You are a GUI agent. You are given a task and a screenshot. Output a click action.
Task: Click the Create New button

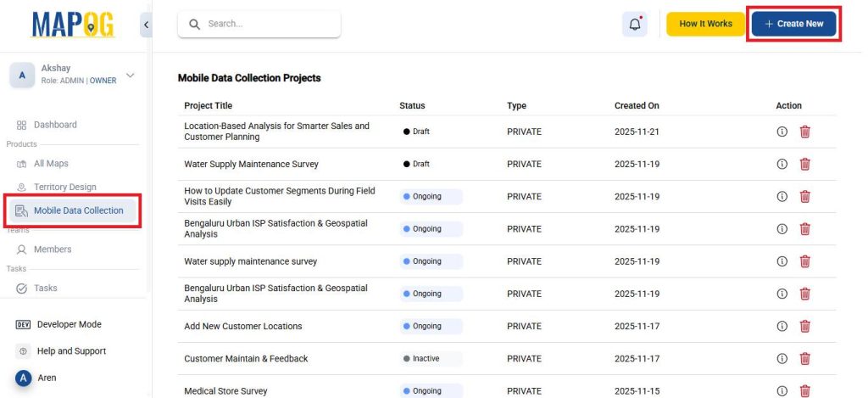coord(793,24)
